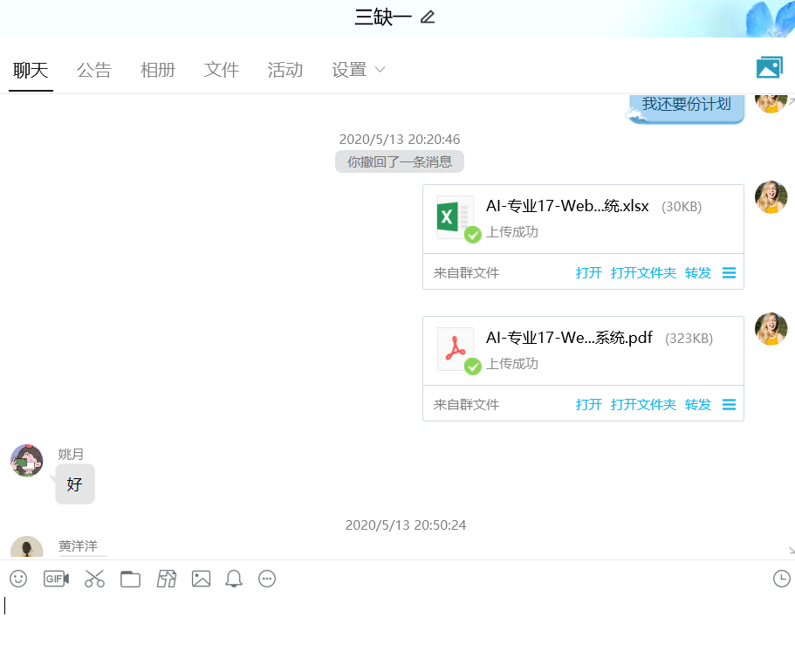Click the image picture send icon
This screenshot has height=672, width=795.
[201, 579]
